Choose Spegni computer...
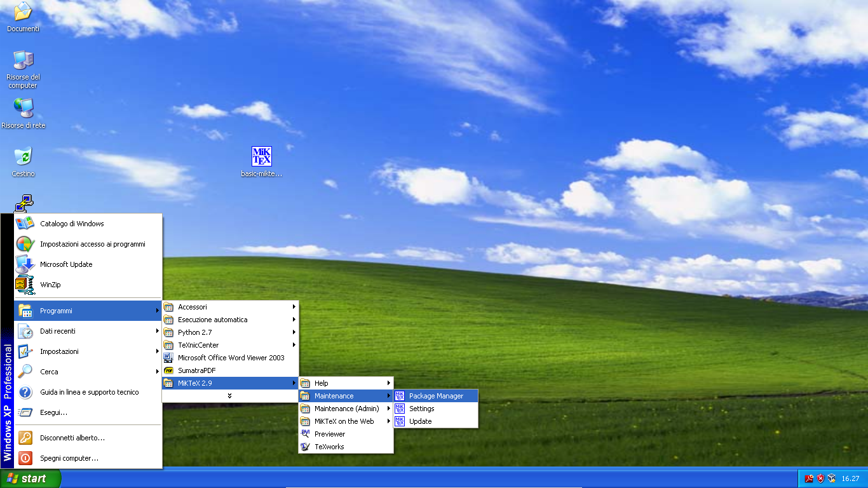Viewport: 868px width, 488px height. point(88,458)
